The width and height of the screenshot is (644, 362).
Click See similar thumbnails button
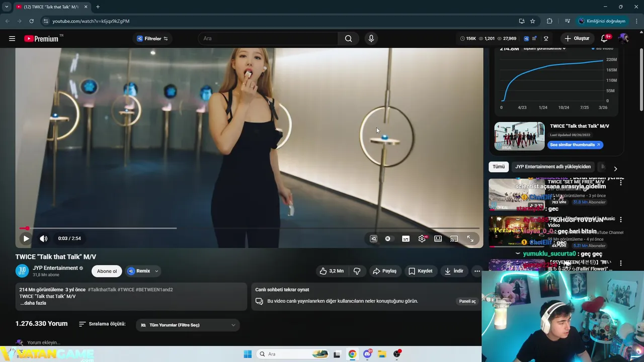pyautogui.click(x=575, y=145)
